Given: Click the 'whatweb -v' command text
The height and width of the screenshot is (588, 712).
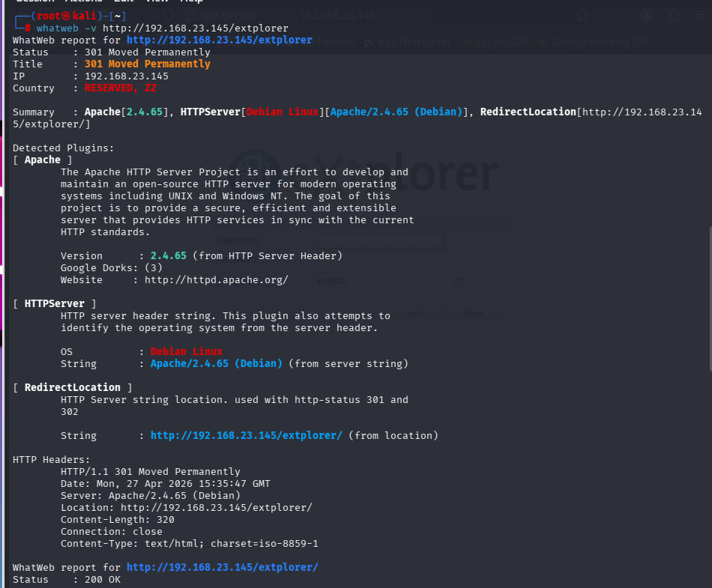Looking at the screenshot, I should [66, 28].
